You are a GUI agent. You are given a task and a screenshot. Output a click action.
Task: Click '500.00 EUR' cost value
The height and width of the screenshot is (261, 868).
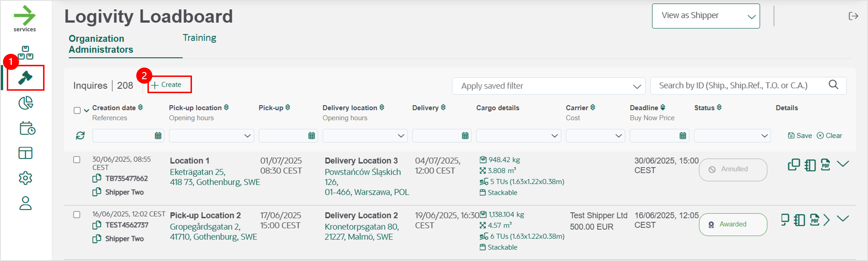click(x=591, y=227)
